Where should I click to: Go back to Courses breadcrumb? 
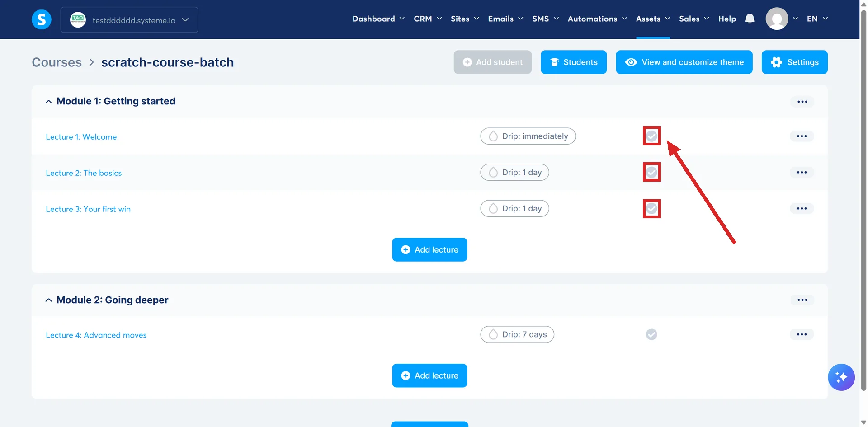(x=57, y=62)
